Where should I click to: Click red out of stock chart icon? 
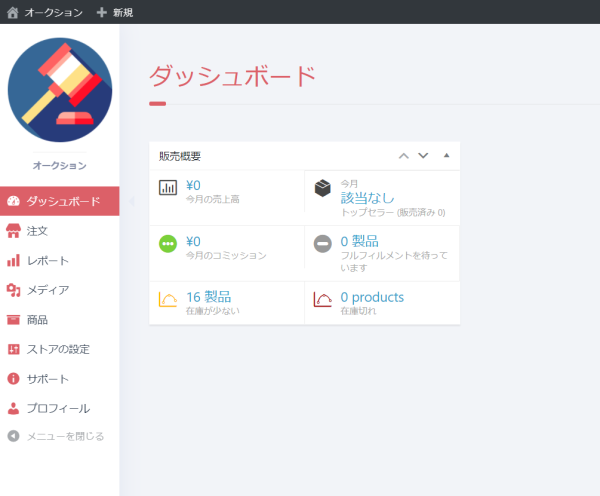click(x=323, y=299)
